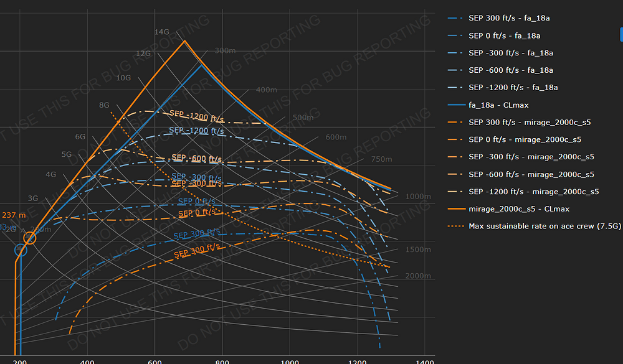Hide the SEP 0 ft/s - mirage_2000c_s5 trace

click(514, 139)
